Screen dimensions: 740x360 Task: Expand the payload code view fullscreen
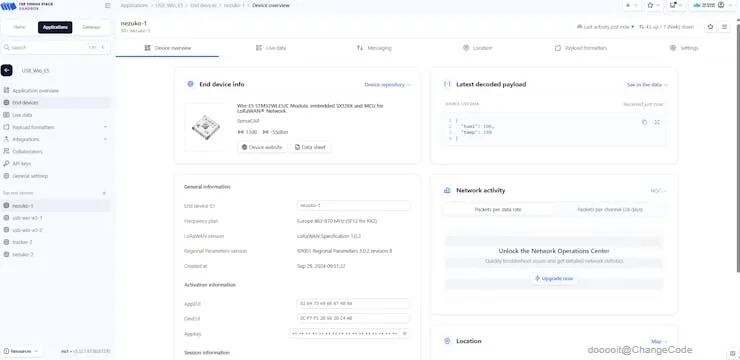(657, 122)
